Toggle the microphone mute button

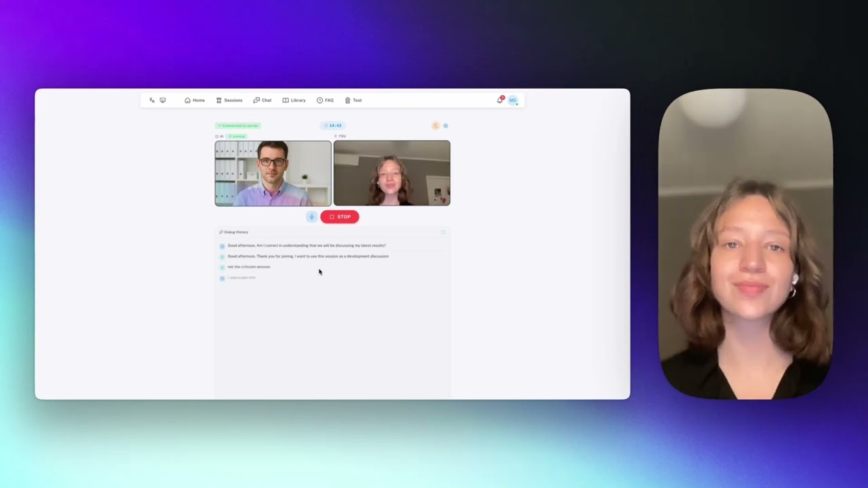312,217
